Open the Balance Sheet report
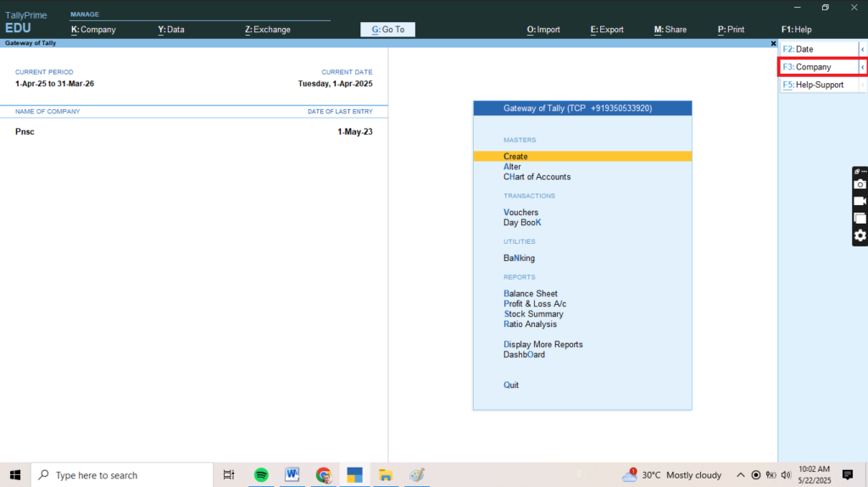Viewport: 868px width, 487px height. 531,293
